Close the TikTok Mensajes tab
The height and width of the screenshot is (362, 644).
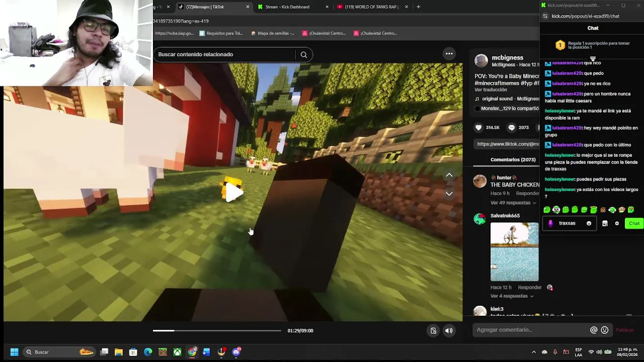[248, 7]
